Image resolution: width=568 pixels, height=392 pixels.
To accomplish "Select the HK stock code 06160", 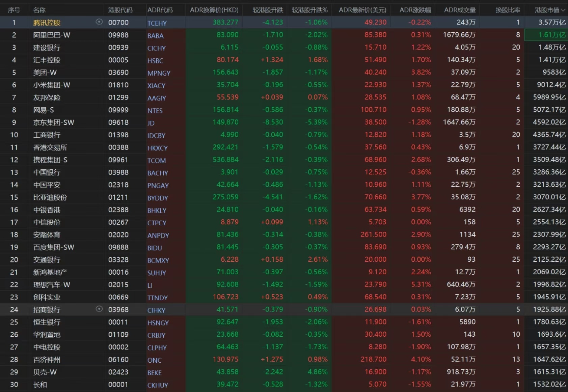I will pyautogui.click(x=118, y=359).
